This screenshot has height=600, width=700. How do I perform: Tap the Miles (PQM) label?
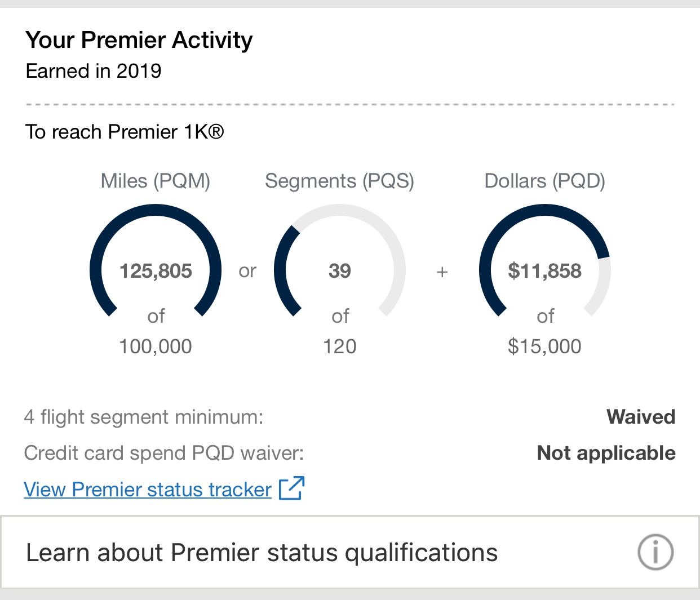coord(156,181)
